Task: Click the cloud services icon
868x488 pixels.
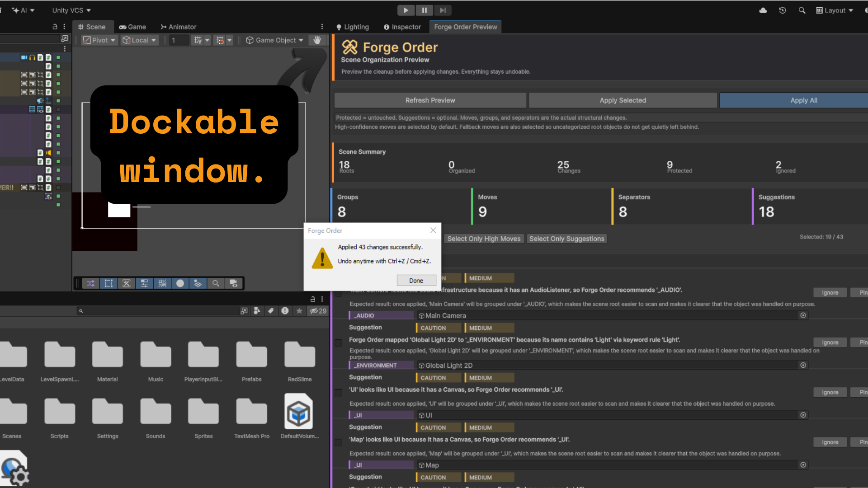Action: [763, 10]
